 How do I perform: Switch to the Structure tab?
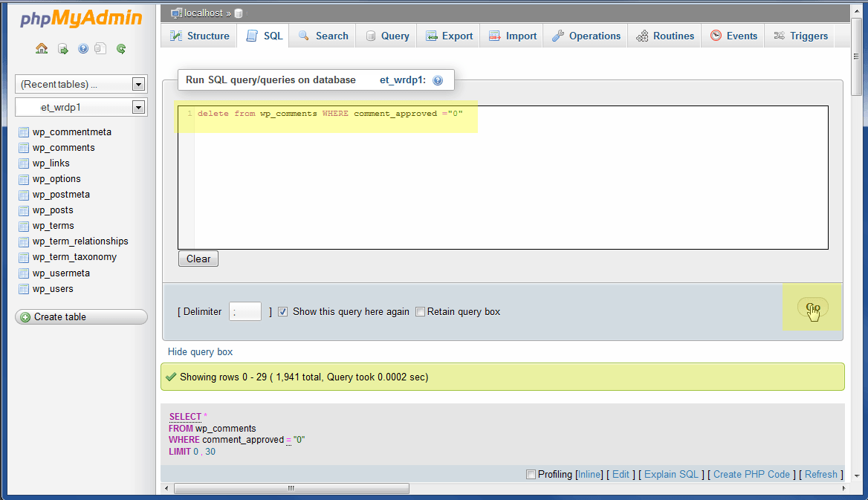[x=199, y=36]
